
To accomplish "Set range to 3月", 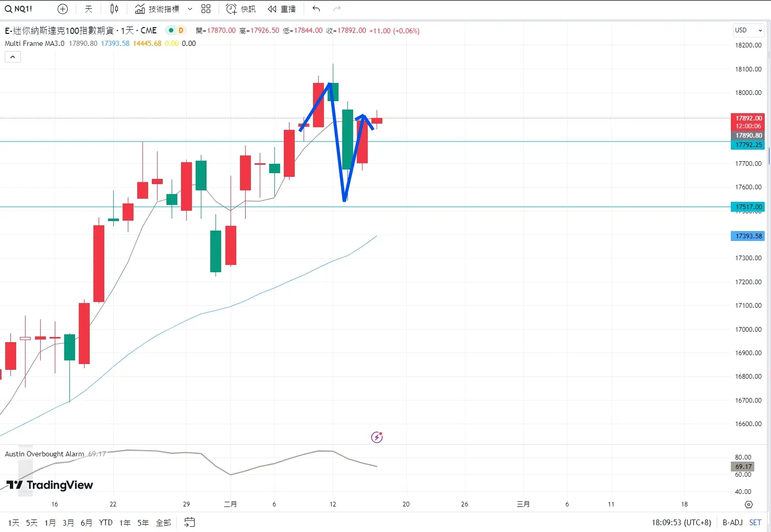I will [68, 523].
